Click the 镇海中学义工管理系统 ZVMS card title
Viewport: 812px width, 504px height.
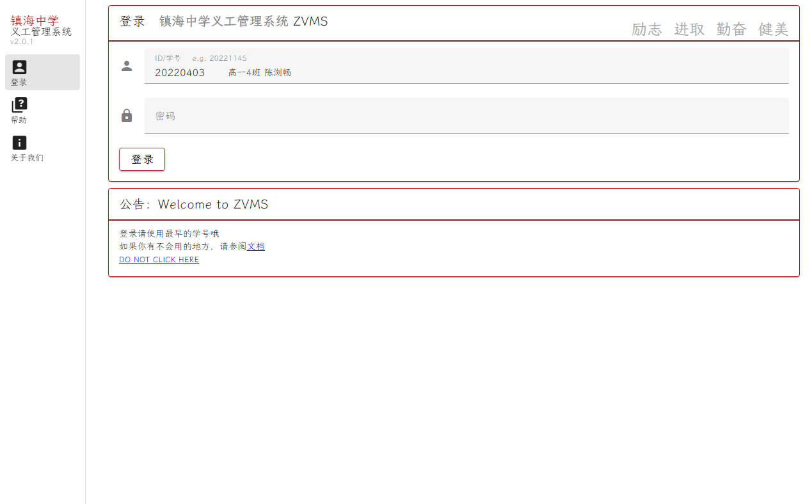(x=243, y=22)
